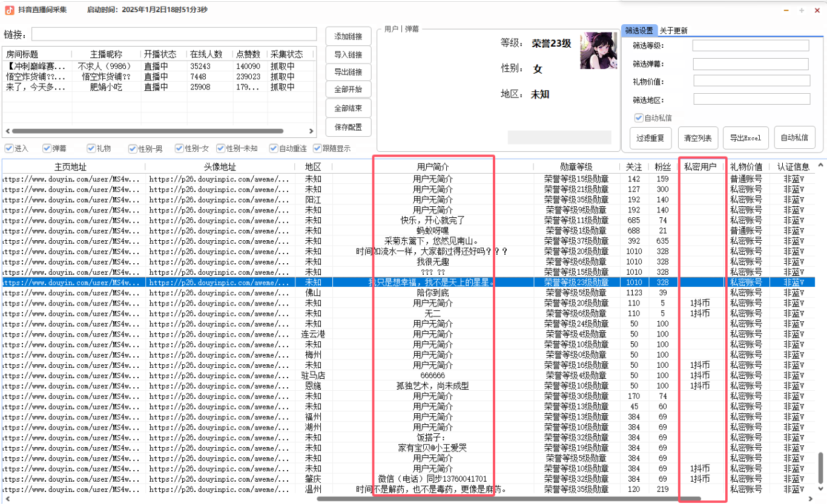Image resolution: width=827 pixels, height=504 pixels.
Task: Disable the 弹幕 checkbox
Action: coord(45,148)
